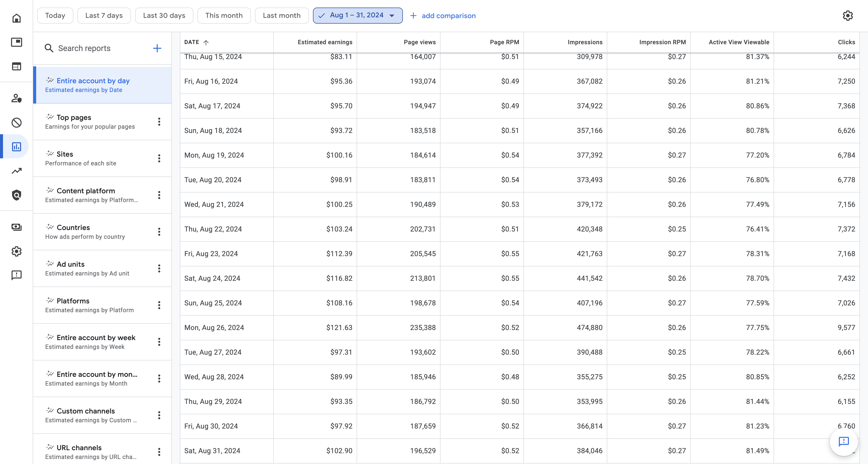Open more options for Entire account by week
This screenshot has width=868, height=464.
click(x=159, y=342)
